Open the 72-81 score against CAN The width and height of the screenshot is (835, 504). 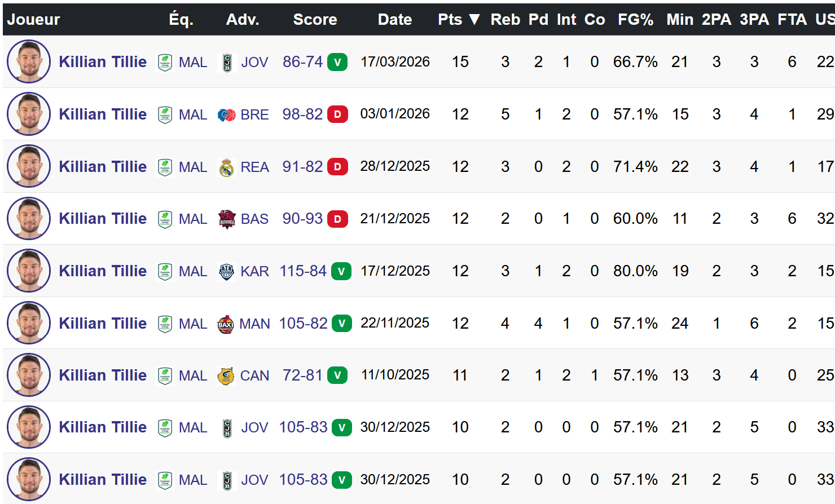pos(301,375)
